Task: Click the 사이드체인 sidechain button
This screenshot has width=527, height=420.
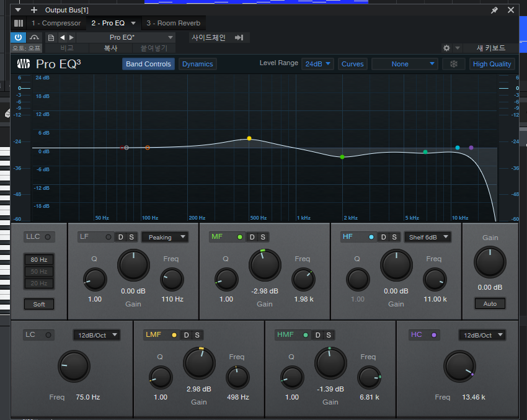Action: pyautogui.click(x=208, y=37)
